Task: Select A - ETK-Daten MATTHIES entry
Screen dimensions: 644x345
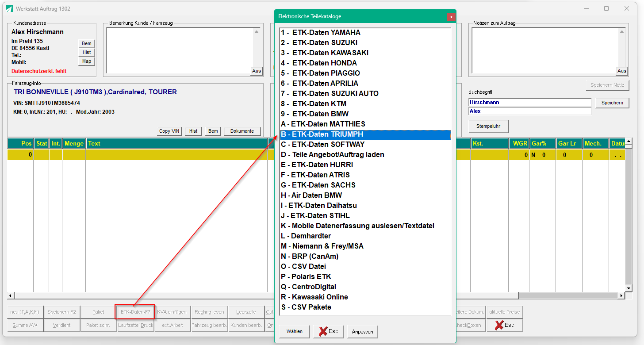Action: pos(365,124)
